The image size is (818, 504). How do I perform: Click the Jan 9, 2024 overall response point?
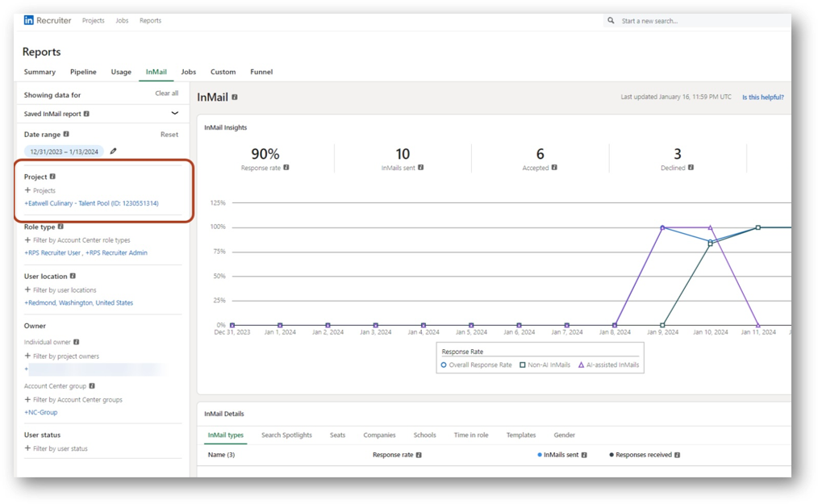click(x=662, y=227)
